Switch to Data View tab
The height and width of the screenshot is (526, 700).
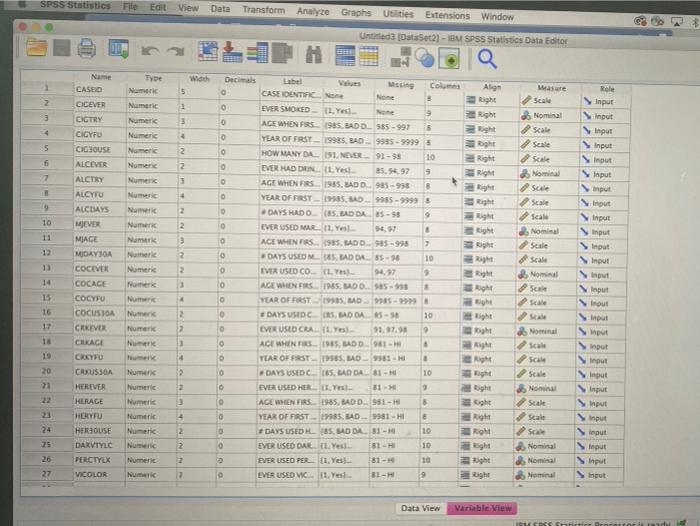click(420, 508)
